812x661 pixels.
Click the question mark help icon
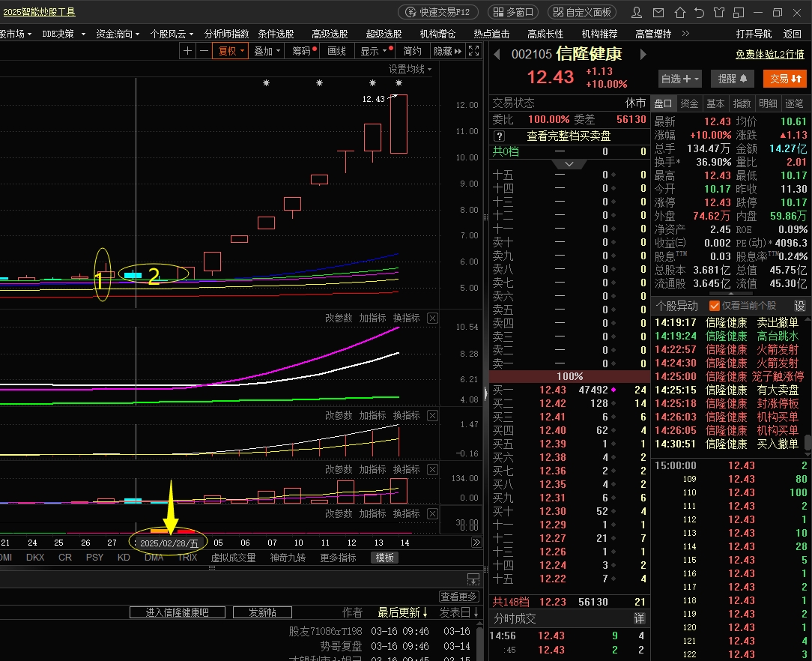click(499, 136)
